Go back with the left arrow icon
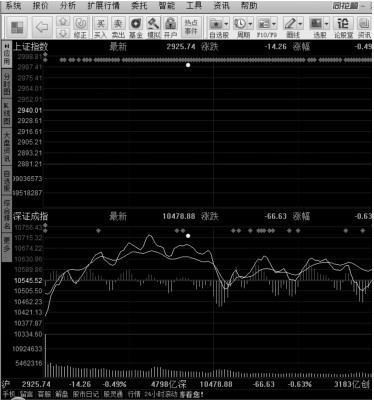This screenshot has height=403, width=374. [42, 27]
